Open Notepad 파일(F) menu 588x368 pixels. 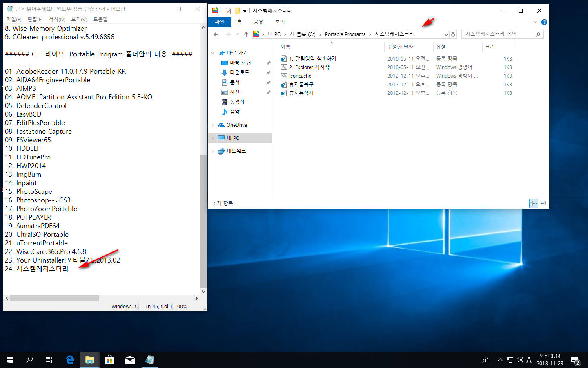point(14,19)
